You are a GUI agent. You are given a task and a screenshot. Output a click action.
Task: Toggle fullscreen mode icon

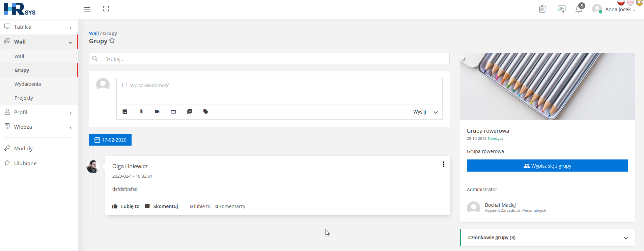[106, 9]
